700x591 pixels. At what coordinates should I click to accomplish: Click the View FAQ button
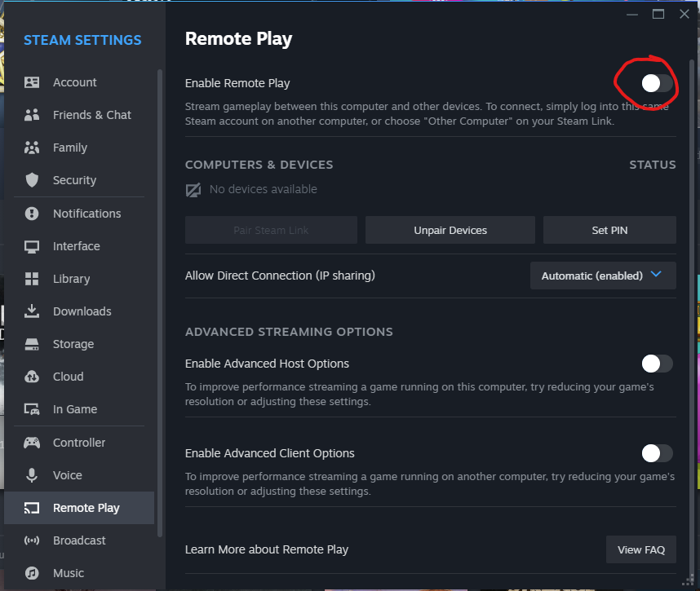(640, 549)
